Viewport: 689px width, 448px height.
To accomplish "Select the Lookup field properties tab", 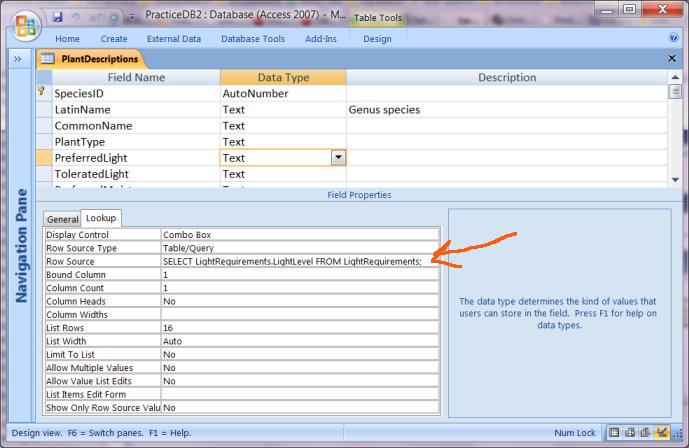I will point(101,218).
